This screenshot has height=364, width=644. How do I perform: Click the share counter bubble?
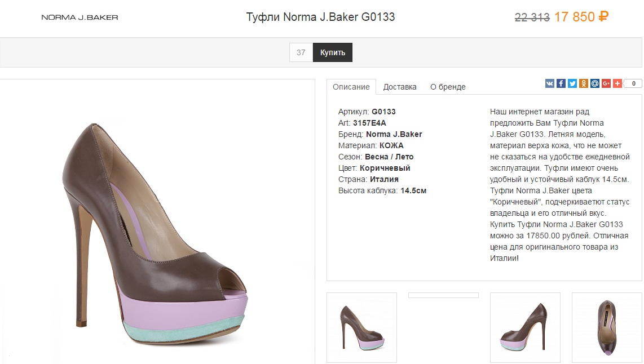click(633, 83)
